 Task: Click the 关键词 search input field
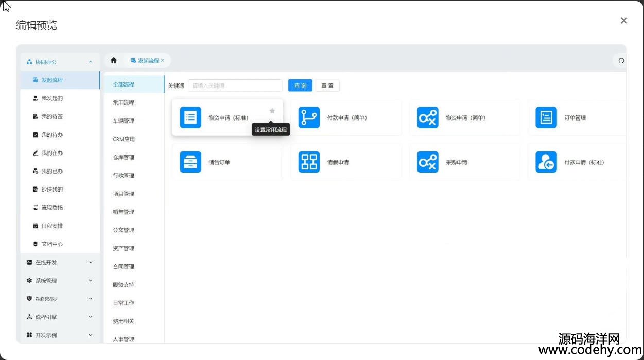(x=235, y=85)
